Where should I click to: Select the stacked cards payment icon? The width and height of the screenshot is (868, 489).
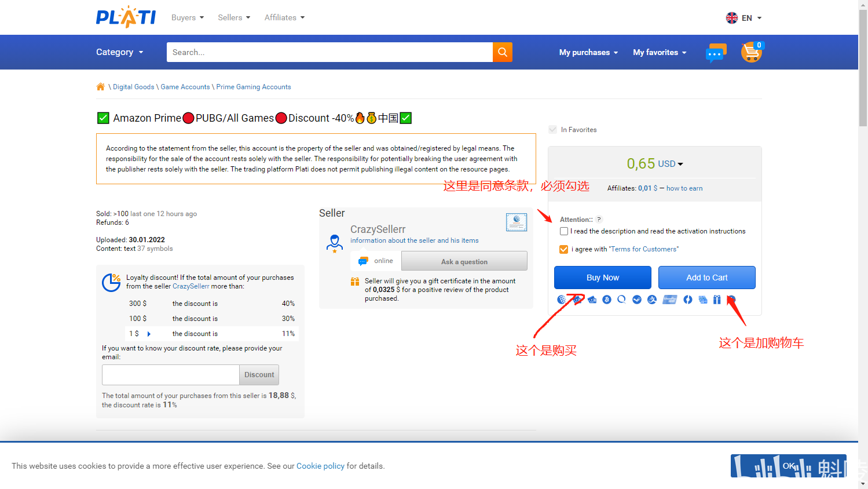(x=703, y=300)
